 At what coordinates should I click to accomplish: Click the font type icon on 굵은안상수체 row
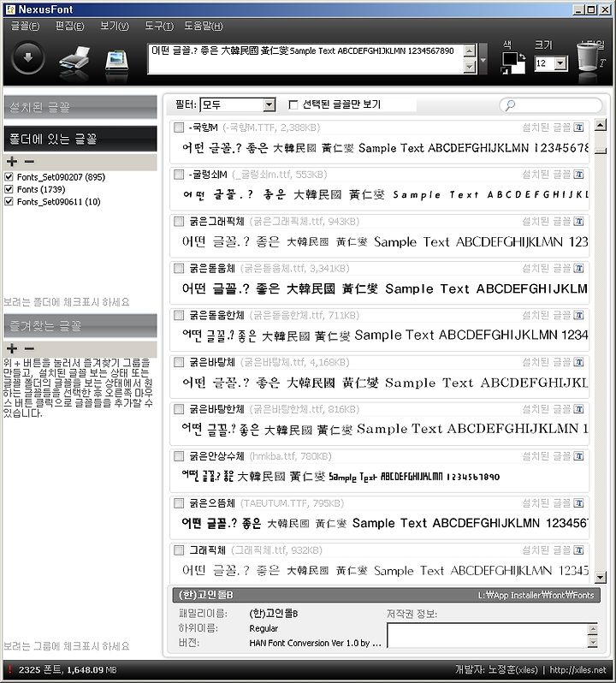click(578, 456)
